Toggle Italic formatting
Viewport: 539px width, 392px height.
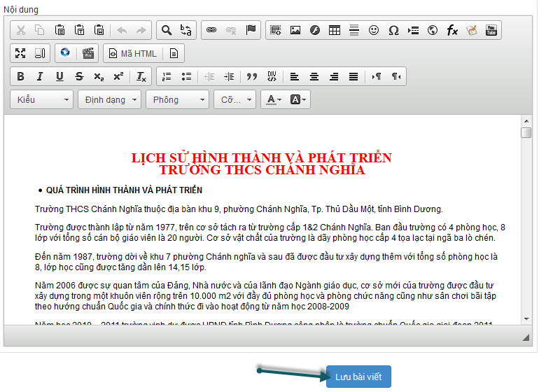point(40,76)
